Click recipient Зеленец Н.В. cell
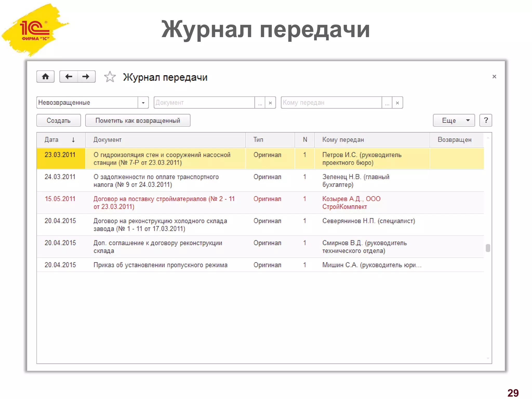This screenshot has height=399, width=532. click(x=372, y=181)
